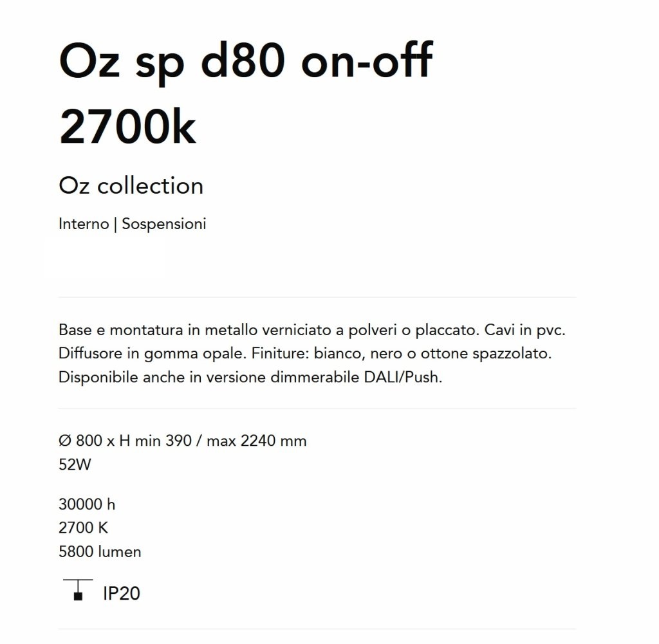Click the max 2240 mm height value

[257, 441]
